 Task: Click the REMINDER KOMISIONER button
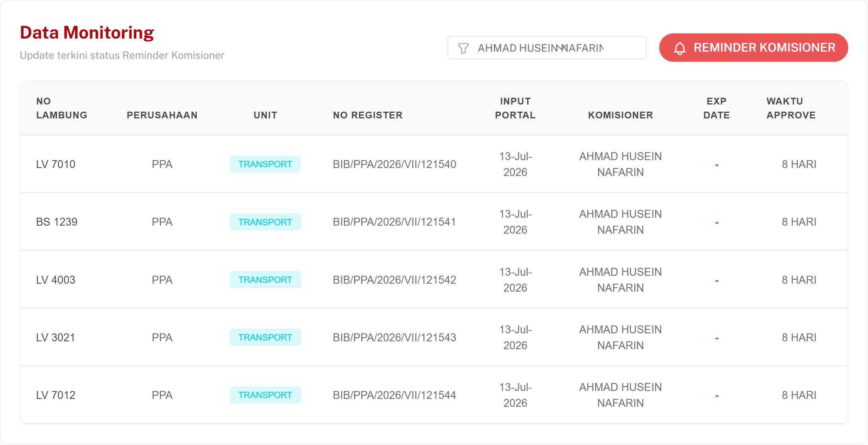tap(754, 48)
